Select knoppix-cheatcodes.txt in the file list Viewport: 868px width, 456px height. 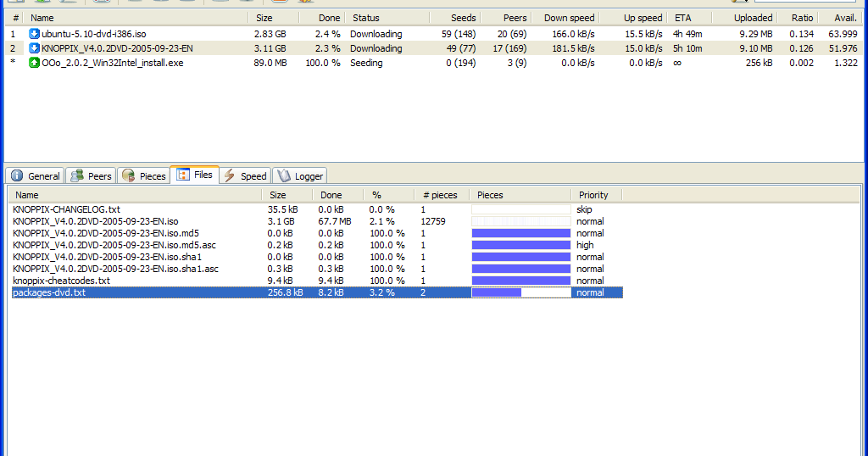click(61, 281)
